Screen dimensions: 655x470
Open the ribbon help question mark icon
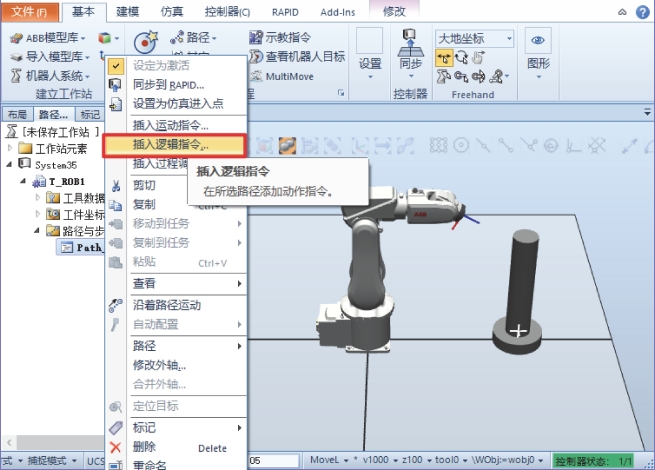click(x=642, y=12)
